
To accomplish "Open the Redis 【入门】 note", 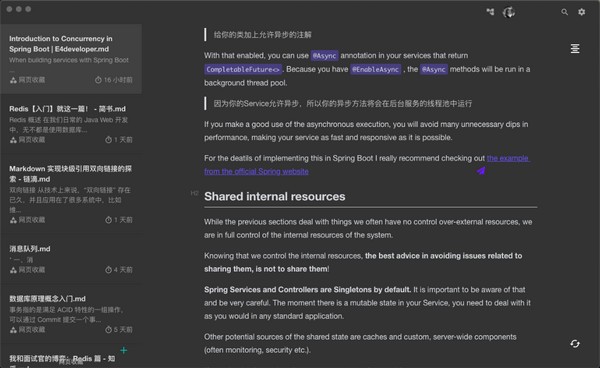I will 71,124.
